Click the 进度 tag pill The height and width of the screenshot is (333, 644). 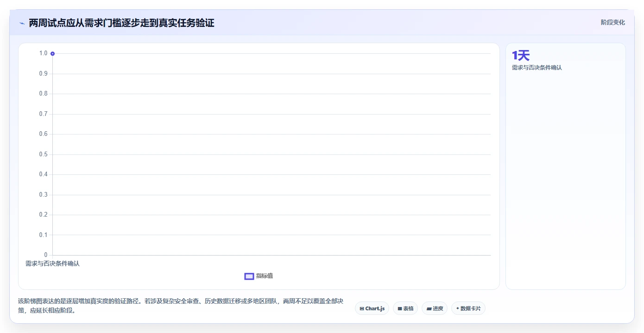coord(435,308)
